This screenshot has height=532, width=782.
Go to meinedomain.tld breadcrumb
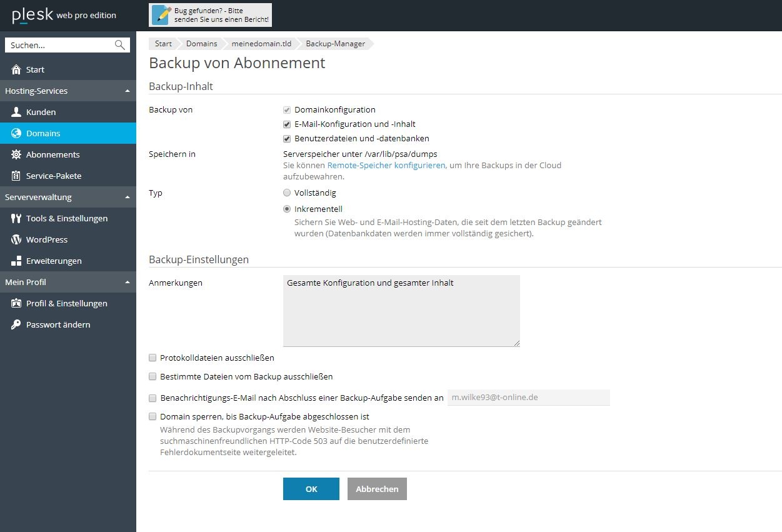tap(261, 44)
